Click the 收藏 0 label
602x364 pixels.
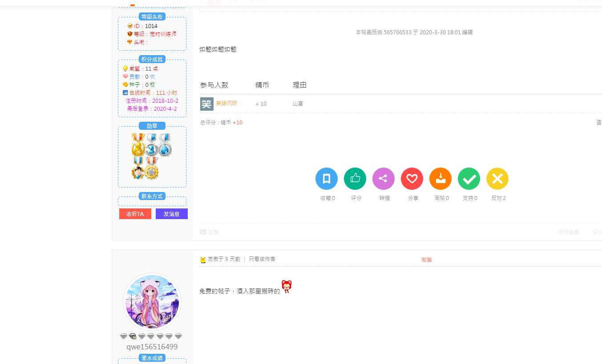(x=327, y=198)
